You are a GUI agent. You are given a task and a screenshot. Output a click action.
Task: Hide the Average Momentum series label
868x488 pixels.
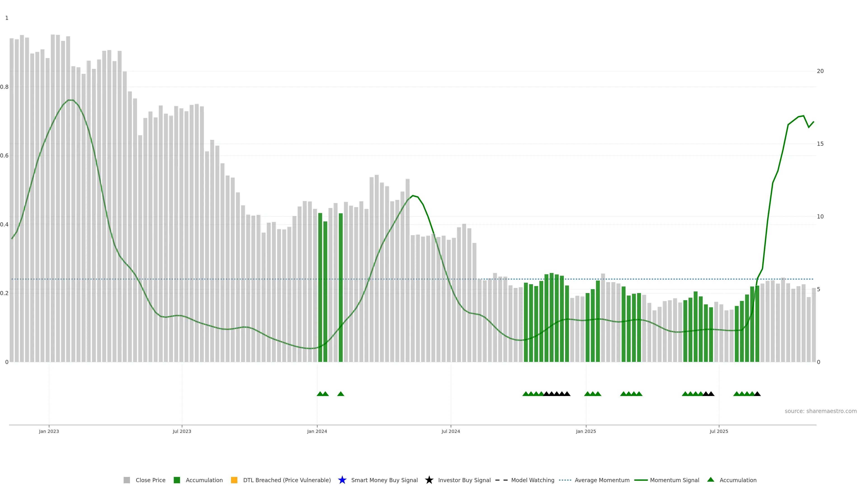click(602, 480)
